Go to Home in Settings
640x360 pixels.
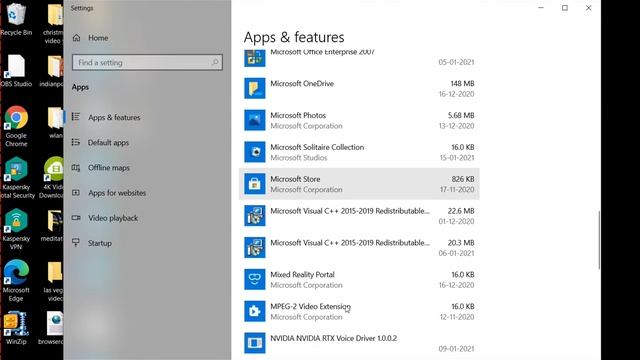click(98, 38)
